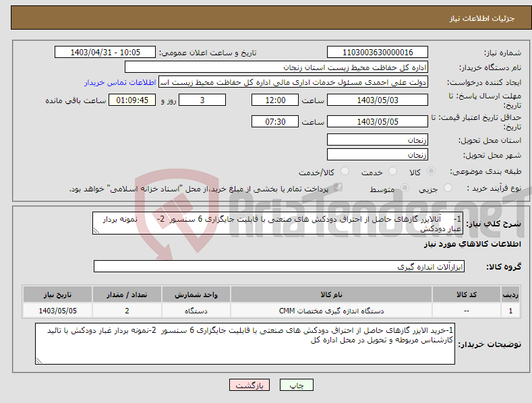Select the جزیی purchase type radio

pyautogui.click(x=448, y=188)
